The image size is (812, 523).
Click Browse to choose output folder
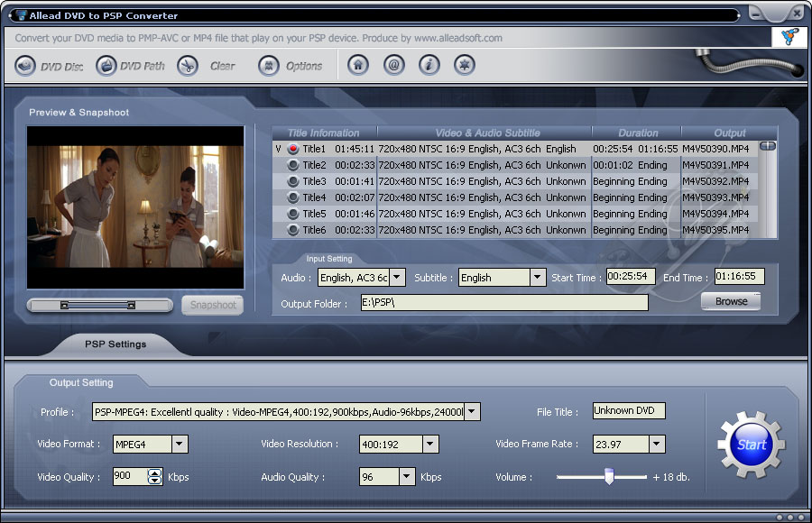pos(730,301)
